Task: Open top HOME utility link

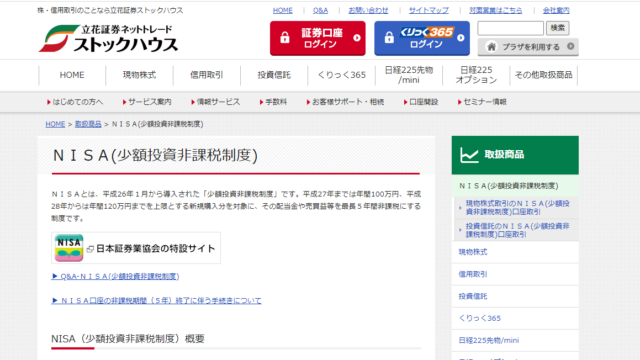Action: tap(282, 10)
